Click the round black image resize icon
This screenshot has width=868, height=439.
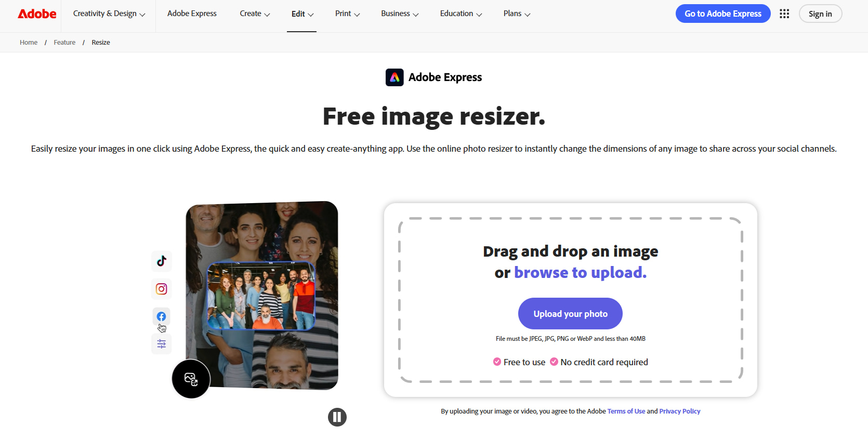coord(191,379)
